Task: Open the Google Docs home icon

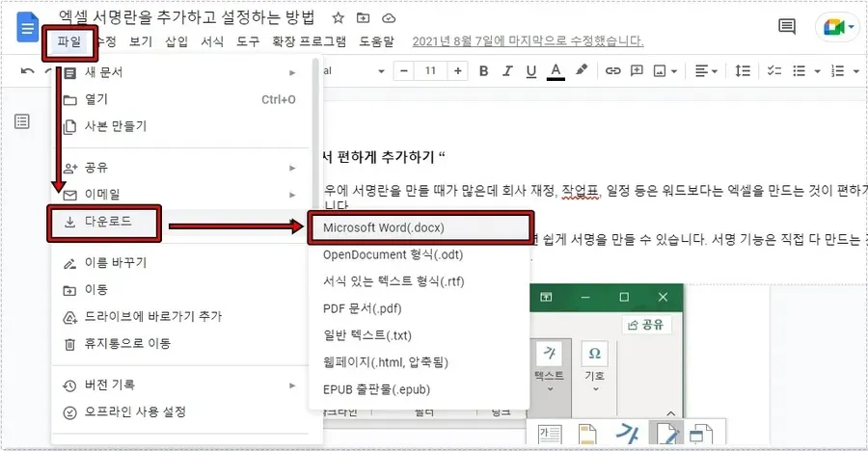Action: coord(27,27)
